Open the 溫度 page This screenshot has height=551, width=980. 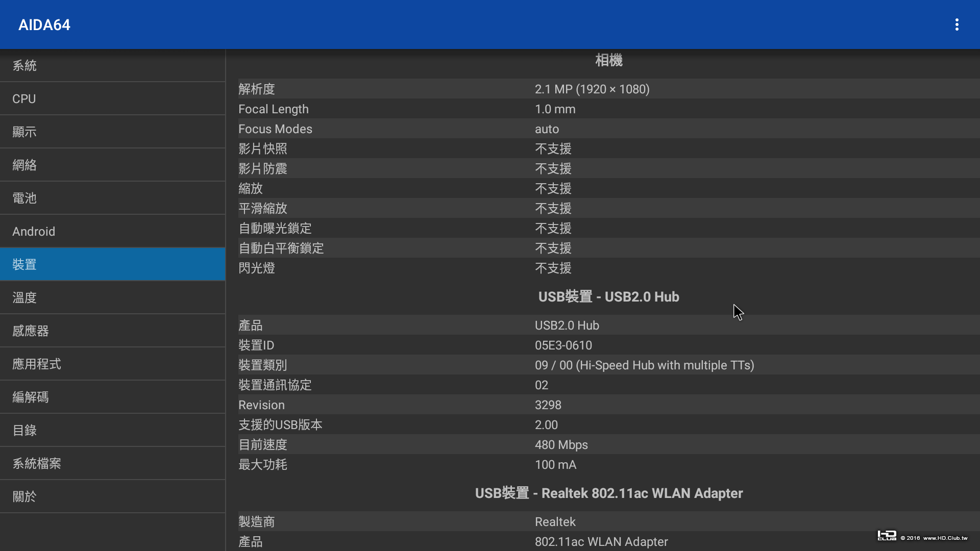[x=112, y=297]
